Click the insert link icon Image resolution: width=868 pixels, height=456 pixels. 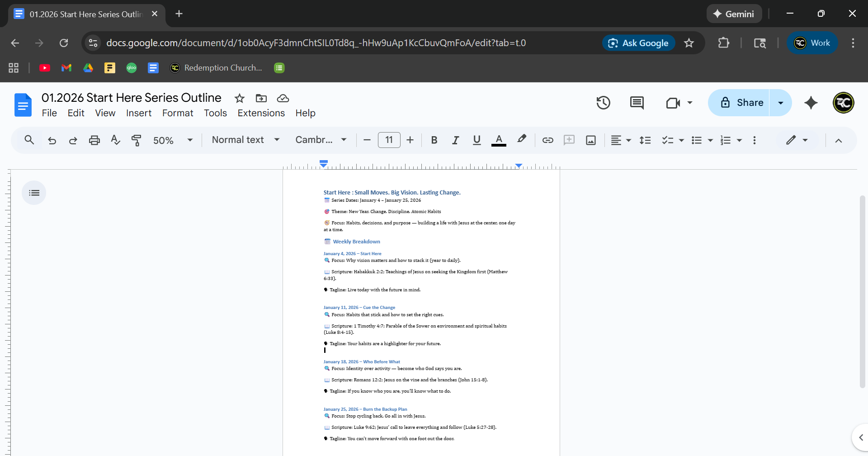pyautogui.click(x=547, y=140)
